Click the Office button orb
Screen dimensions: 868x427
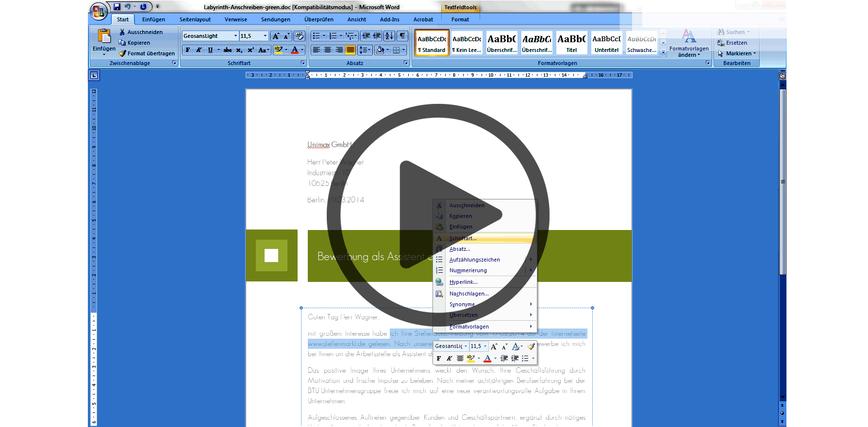click(x=99, y=11)
